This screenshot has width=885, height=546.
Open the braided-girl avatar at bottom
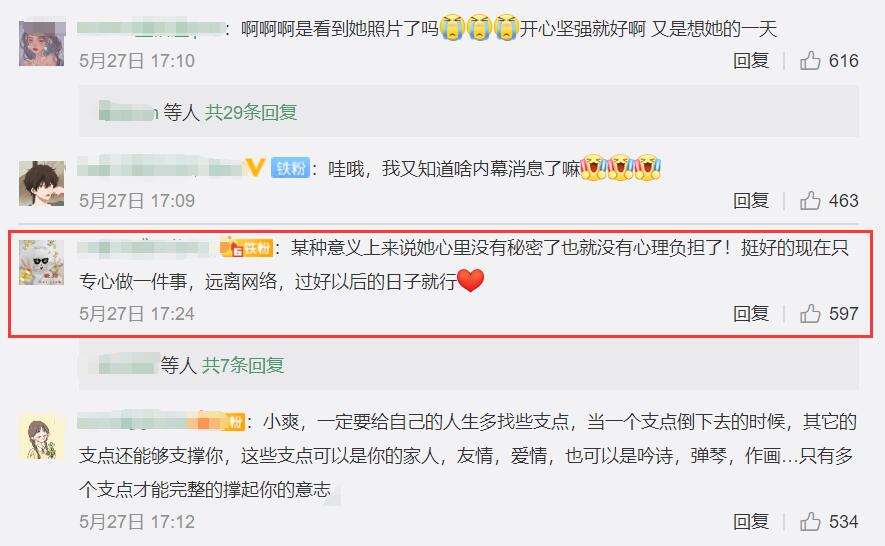(x=42, y=436)
